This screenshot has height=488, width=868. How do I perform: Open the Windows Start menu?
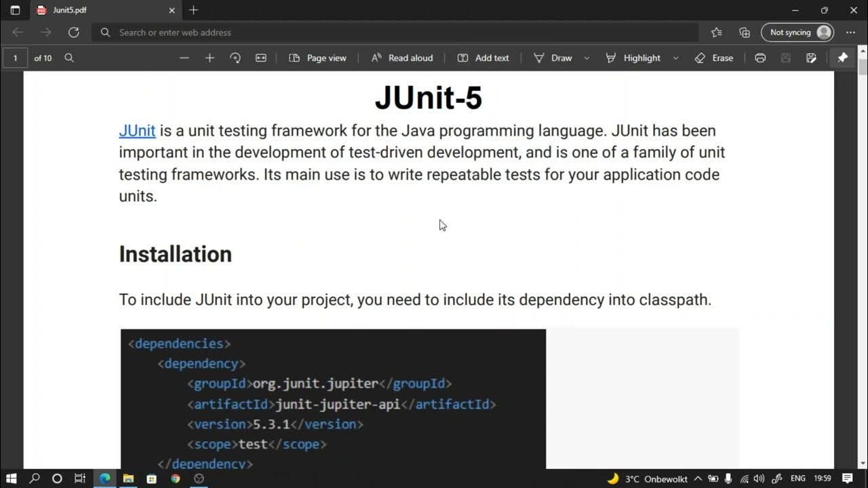pos(11,479)
